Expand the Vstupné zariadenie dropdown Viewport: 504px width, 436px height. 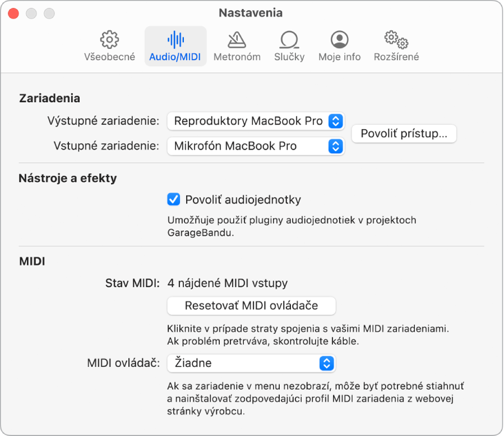point(256,146)
